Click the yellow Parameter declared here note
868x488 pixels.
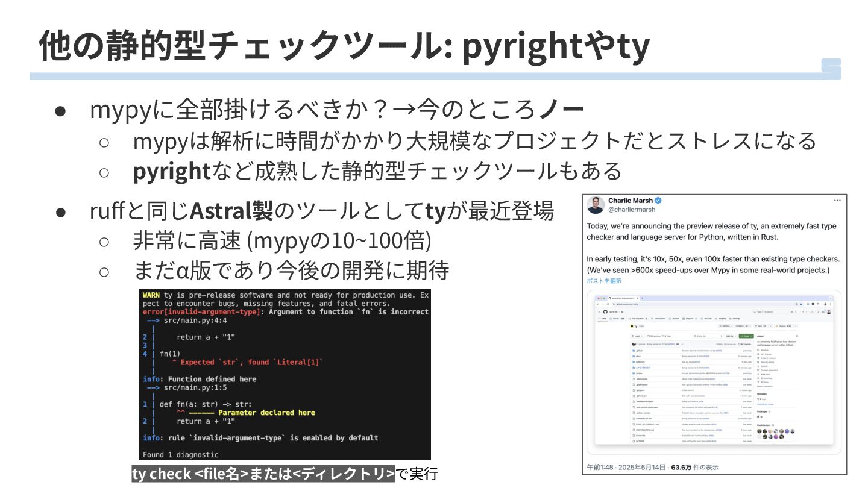[267, 413]
